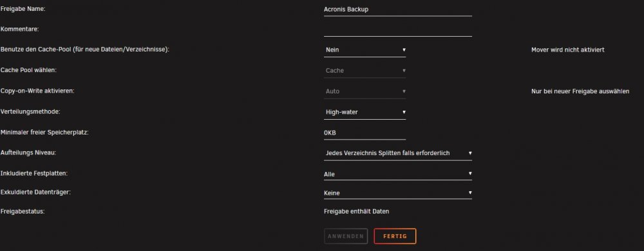Viewport: 644px width, 251px height.
Task: Open the Cache Pool wählen dropdown
Action: click(x=365, y=71)
